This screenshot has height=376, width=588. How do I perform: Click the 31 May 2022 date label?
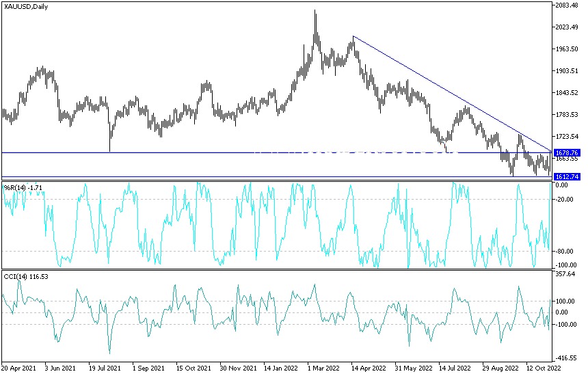413,368
